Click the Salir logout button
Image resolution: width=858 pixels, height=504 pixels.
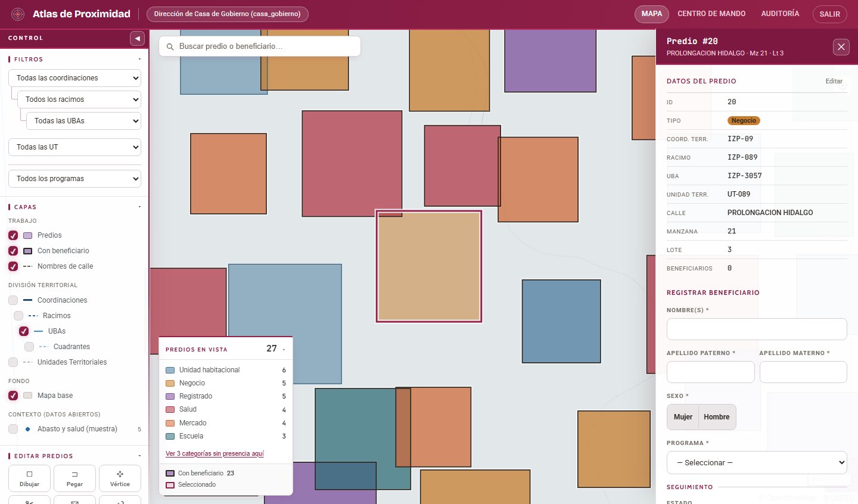click(x=829, y=14)
